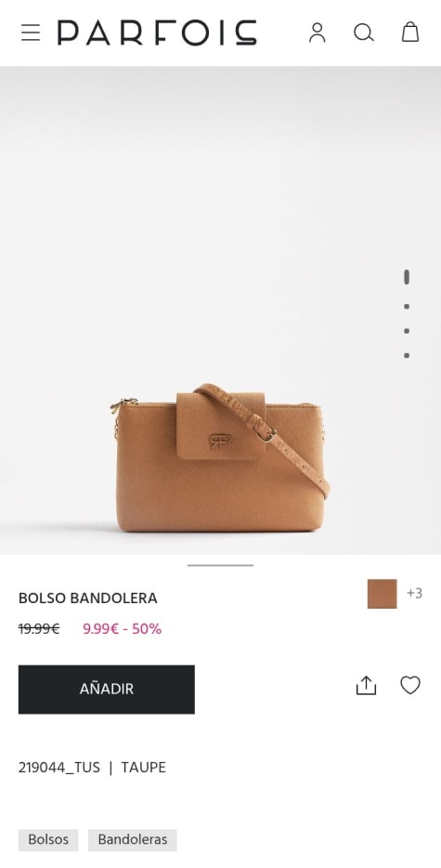Go to third product image dot
Image resolution: width=441 pixels, height=868 pixels.
tap(407, 331)
